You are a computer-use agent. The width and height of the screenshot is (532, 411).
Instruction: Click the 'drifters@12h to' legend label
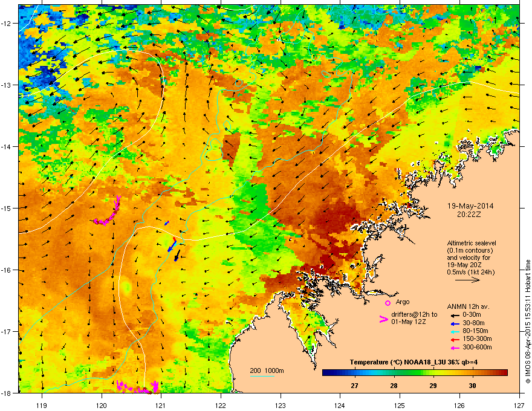414,315
